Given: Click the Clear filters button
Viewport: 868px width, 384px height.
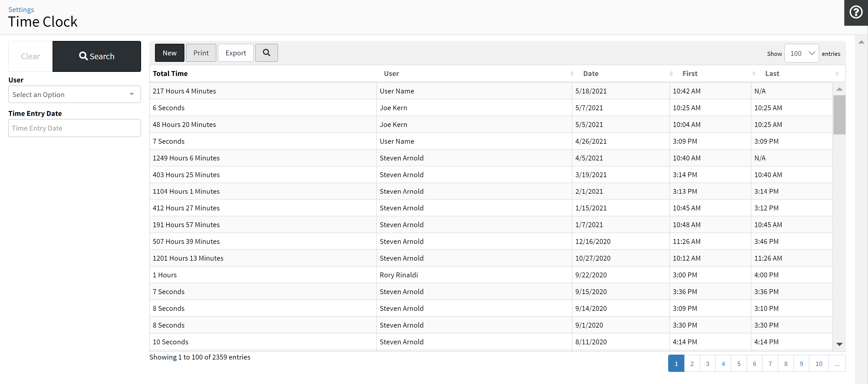Looking at the screenshot, I should pos(30,57).
